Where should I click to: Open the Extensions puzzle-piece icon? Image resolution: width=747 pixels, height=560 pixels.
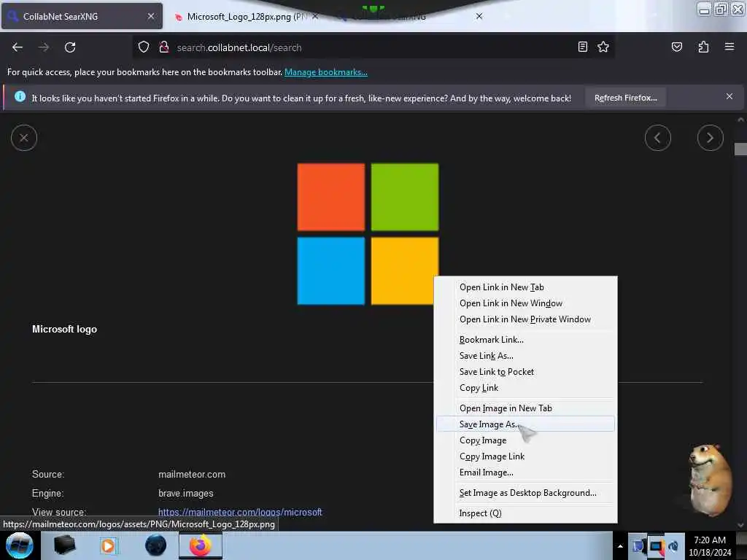tap(703, 47)
